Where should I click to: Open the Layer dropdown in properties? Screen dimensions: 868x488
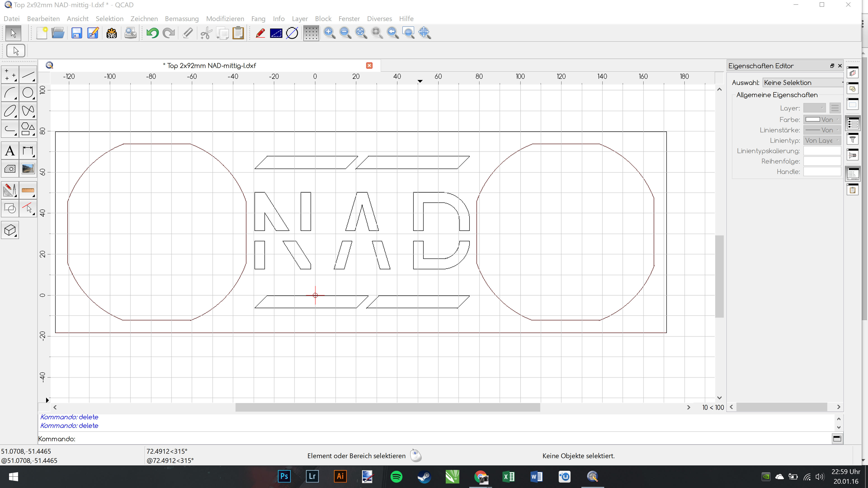(814, 108)
